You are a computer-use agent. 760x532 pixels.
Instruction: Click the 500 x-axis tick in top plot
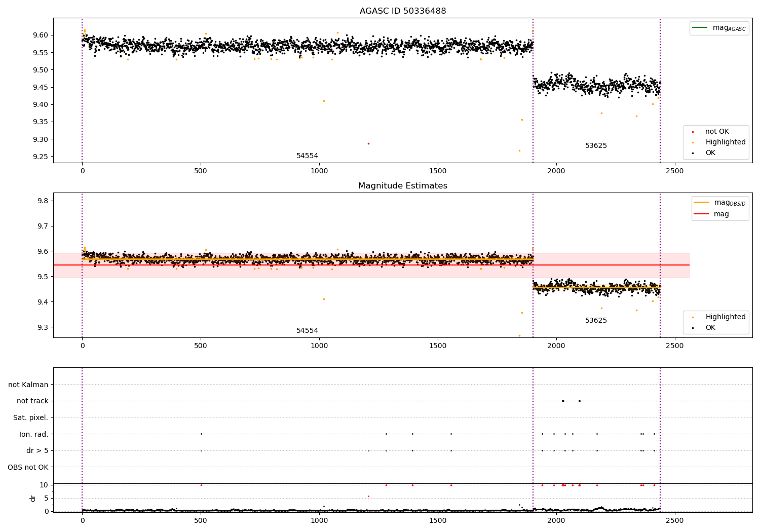click(201, 171)
